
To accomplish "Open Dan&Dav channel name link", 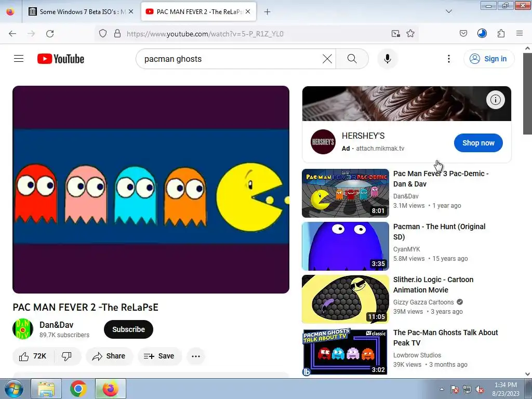I will pos(56,325).
